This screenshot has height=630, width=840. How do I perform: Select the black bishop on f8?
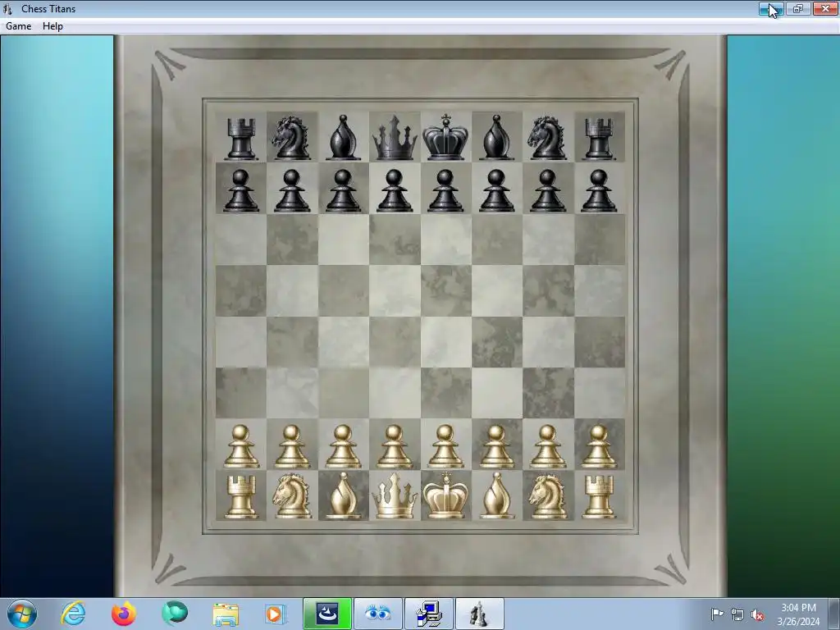(x=496, y=138)
